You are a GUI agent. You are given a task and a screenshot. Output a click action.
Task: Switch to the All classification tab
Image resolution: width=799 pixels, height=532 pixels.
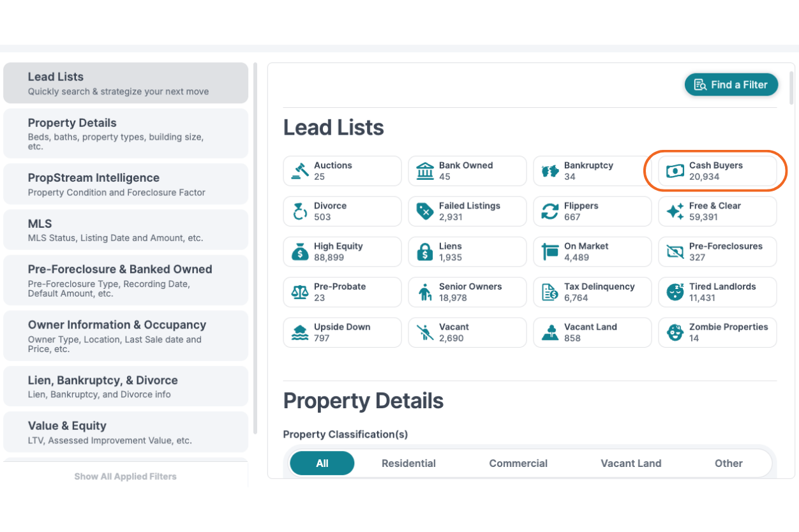click(322, 463)
